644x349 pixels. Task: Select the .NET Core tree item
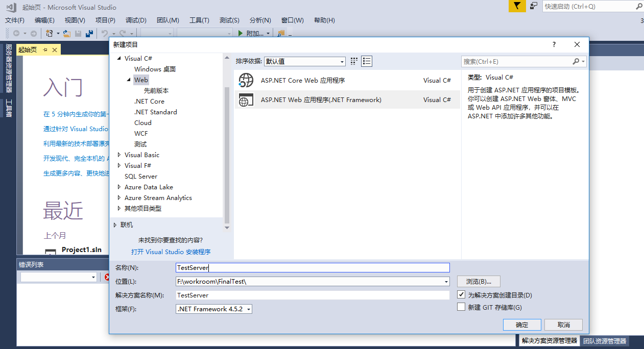point(149,102)
